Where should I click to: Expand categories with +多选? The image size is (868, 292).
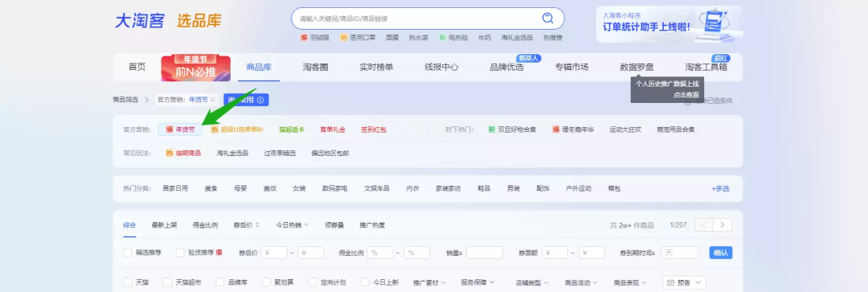(720, 188)
